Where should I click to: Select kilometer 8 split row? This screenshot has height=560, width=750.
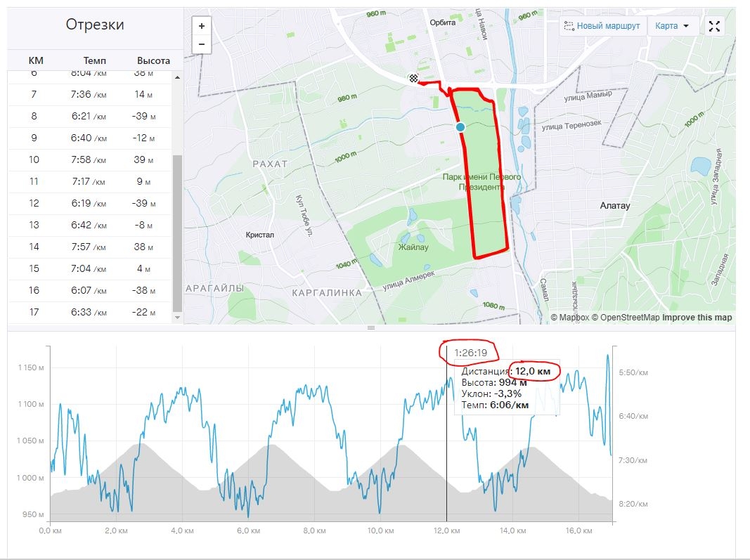point(90,116)
